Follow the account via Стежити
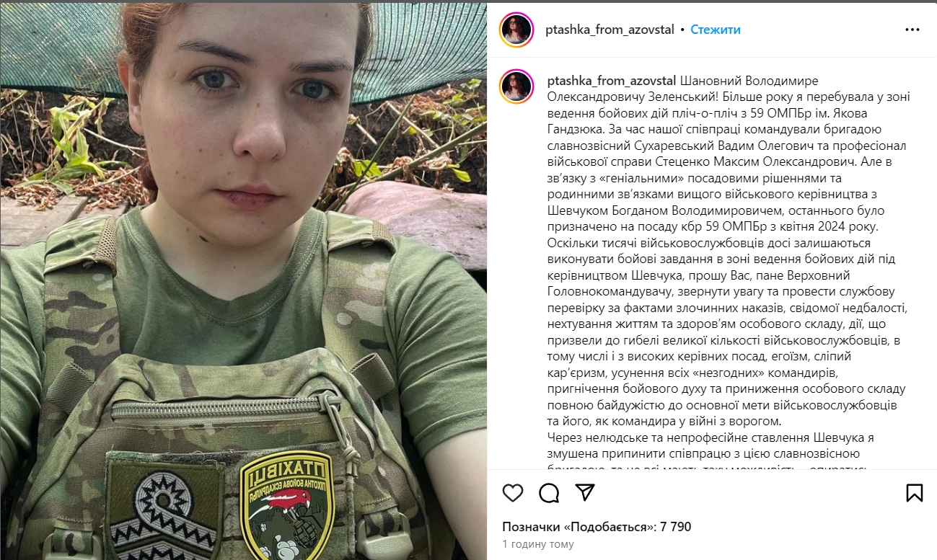 point(715,30)
